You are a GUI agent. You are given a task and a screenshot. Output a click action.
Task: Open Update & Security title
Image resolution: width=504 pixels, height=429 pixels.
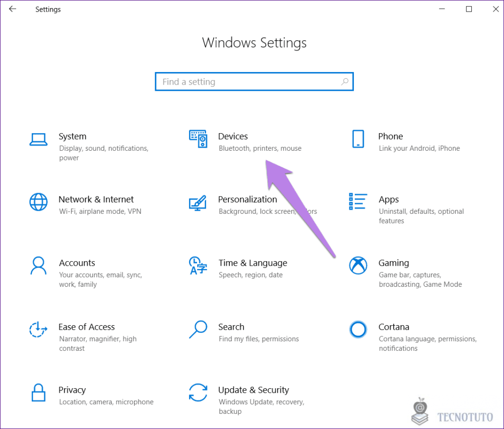tap(254, 390)
